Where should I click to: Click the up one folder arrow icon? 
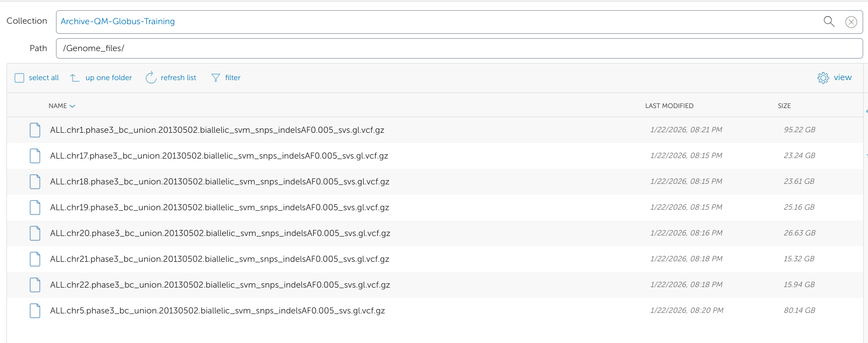(75, 78)
